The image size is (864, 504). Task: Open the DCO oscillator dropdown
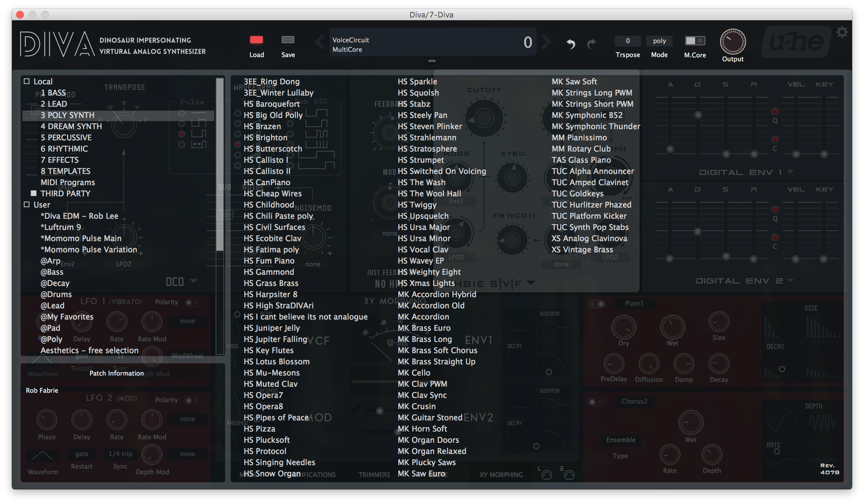[x=181, y=282]
